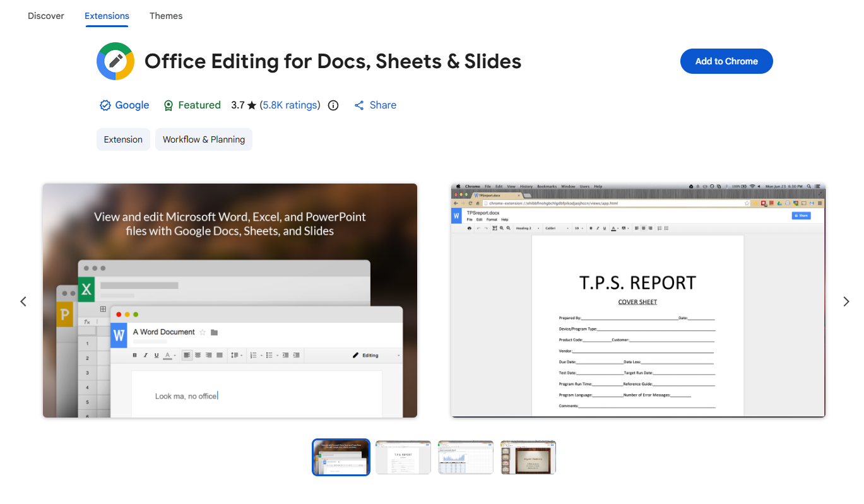864x504 pixels.
Task: Click the page heading Office Editing for Docs, Sheets & Slides
Action: [333, 61]
